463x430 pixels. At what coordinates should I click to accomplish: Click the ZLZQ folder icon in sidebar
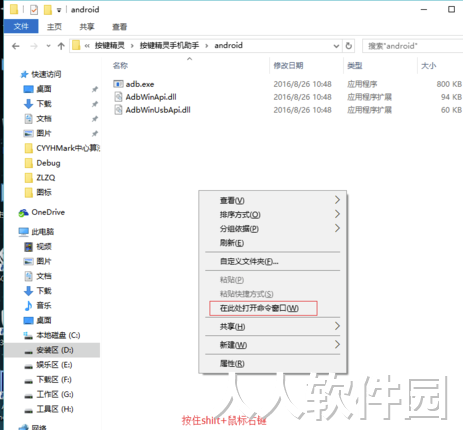pyautogui.click(x=29, y=178)
